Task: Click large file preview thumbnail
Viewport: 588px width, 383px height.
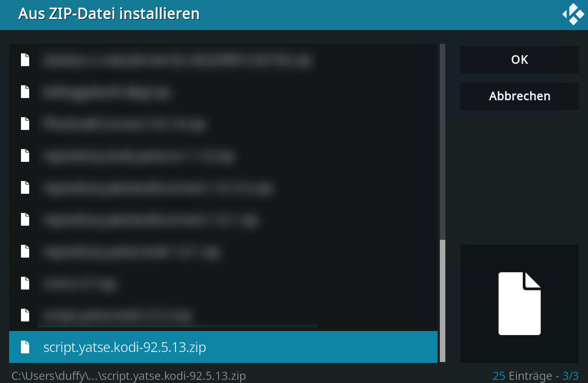Action: pos(520,304)
